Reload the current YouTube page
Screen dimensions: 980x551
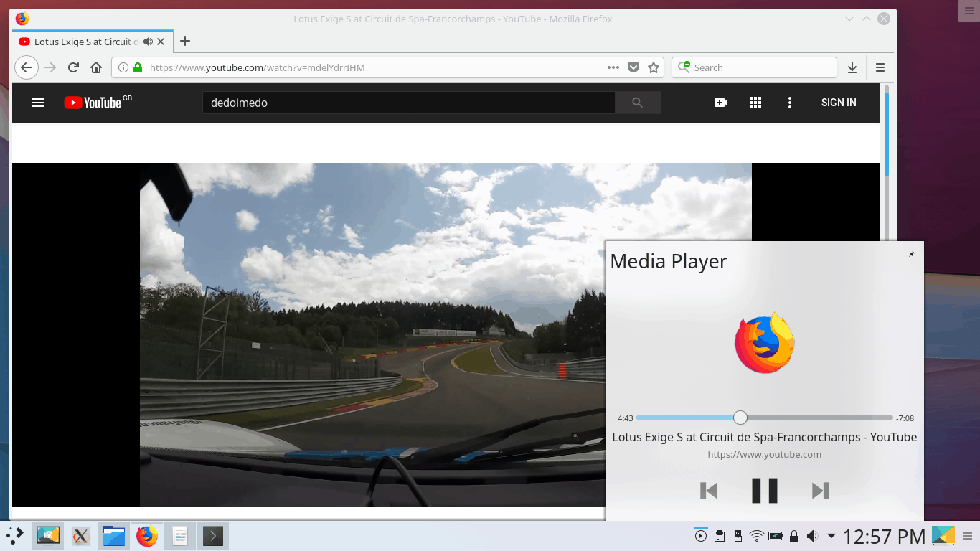pyautogui.click(x=73, y=67)
